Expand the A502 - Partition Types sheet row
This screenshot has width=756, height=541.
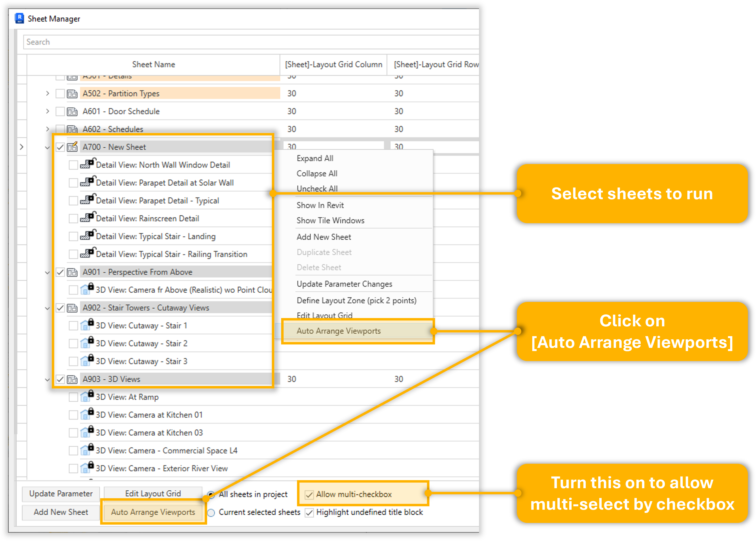click(47, 94)
